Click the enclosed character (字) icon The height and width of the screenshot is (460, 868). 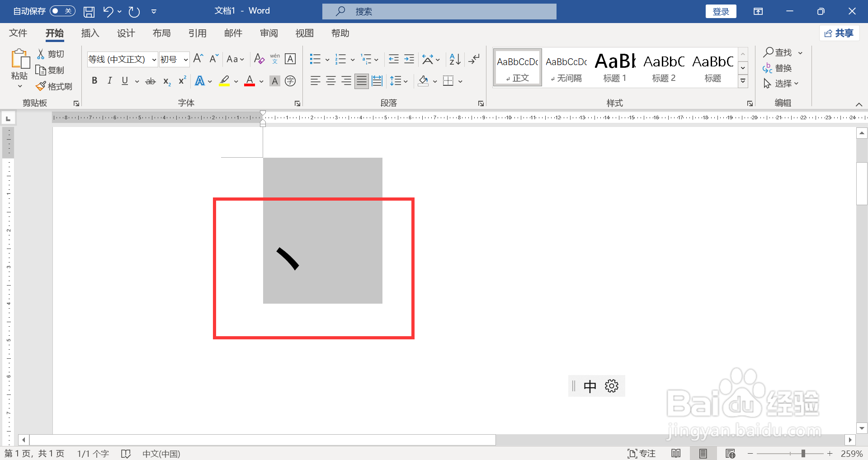tap(290, 81)
